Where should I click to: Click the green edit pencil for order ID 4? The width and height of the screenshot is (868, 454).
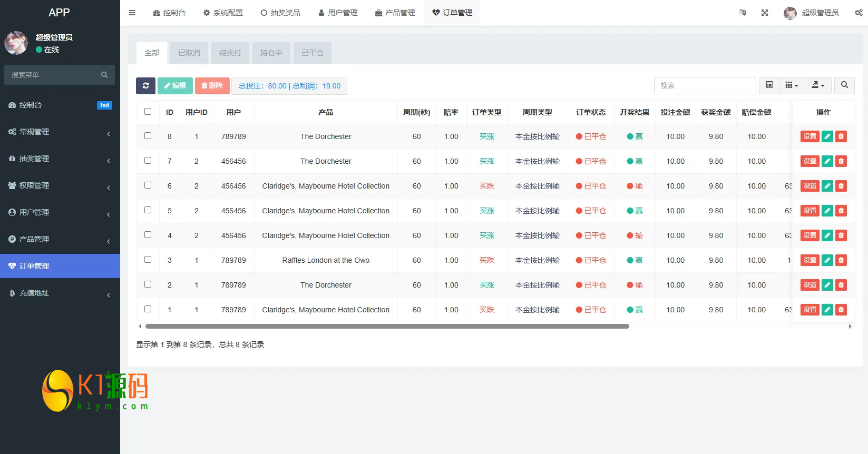pyautogui.click(x=827, y=235)
